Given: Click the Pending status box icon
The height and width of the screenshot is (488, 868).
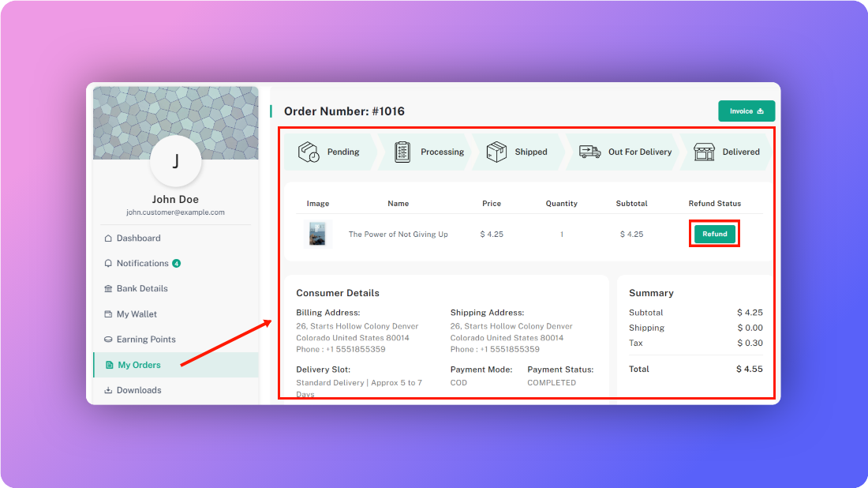Looking at the screenshot, I should pyautogui.click(x=308, y=152).
